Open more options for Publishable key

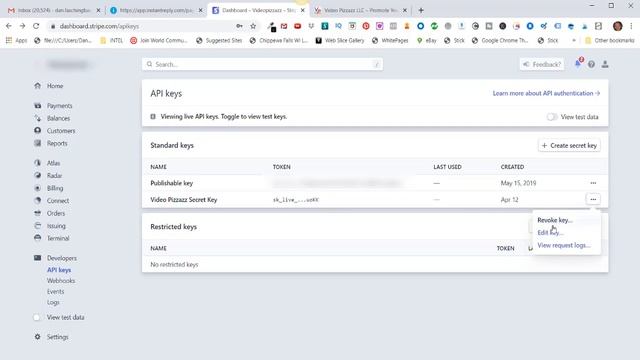593,183
